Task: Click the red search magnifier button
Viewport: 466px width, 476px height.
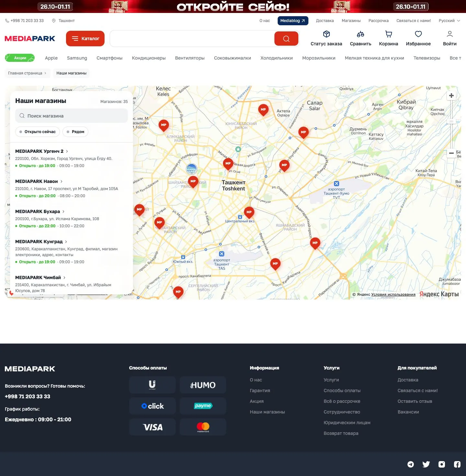Action: click(x=286, y=39)
